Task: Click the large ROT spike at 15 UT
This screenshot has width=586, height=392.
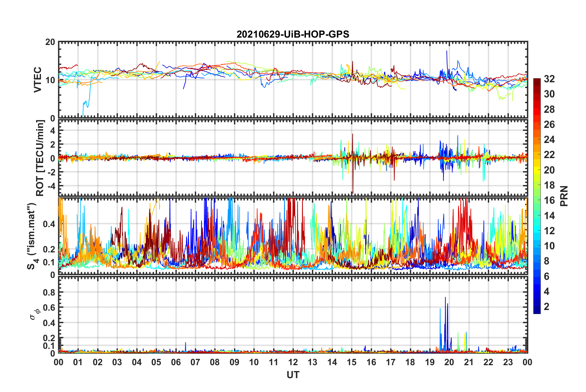Action: point(352,163)
